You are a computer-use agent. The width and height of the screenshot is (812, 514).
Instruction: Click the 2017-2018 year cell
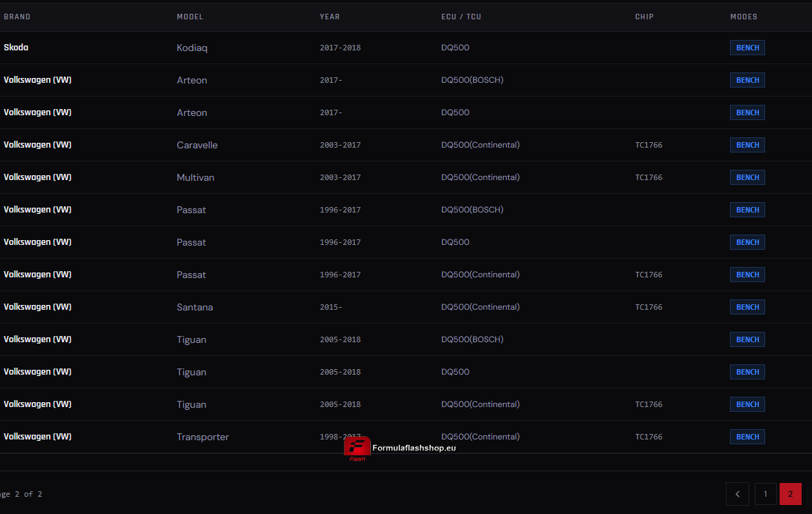click(341, 48)
